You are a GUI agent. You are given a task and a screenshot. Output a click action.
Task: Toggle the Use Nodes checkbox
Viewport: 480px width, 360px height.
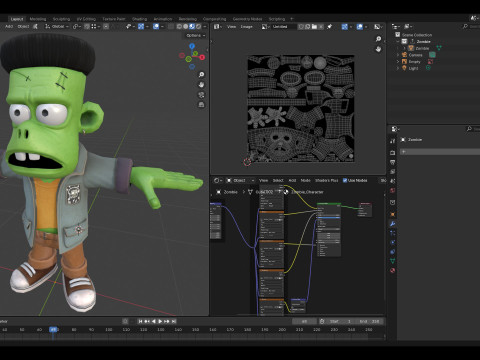coord(345,180)
